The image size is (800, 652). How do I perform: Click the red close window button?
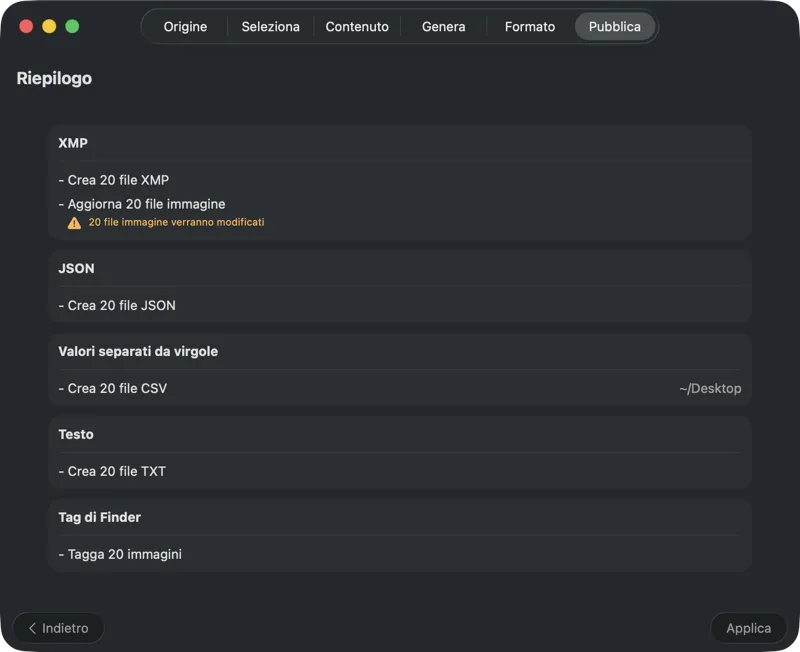tap(26, 26)
